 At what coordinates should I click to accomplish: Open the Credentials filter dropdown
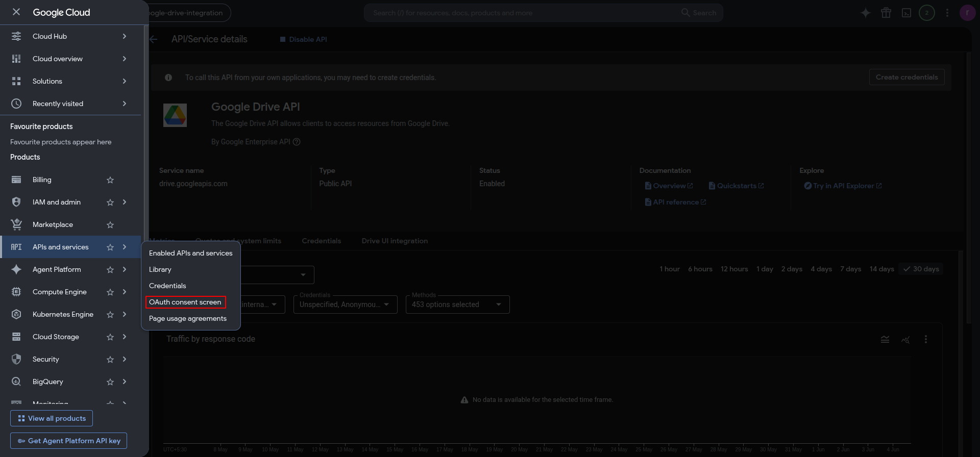pos(346,304)
